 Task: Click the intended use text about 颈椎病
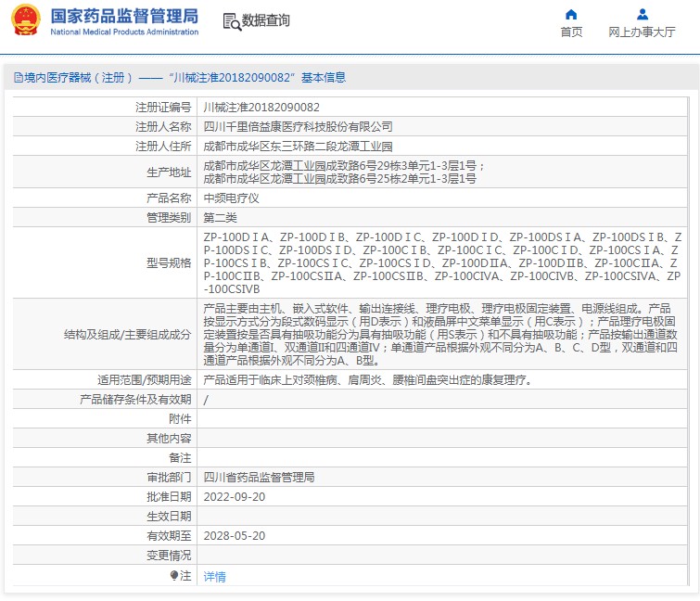tap(368, 380)
